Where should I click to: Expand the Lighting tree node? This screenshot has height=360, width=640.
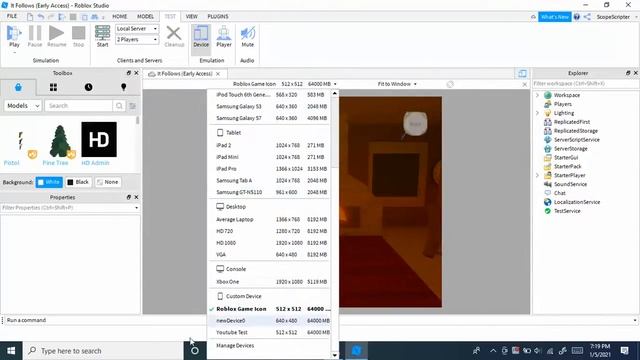pyautogui.click(x=538, y=113)
